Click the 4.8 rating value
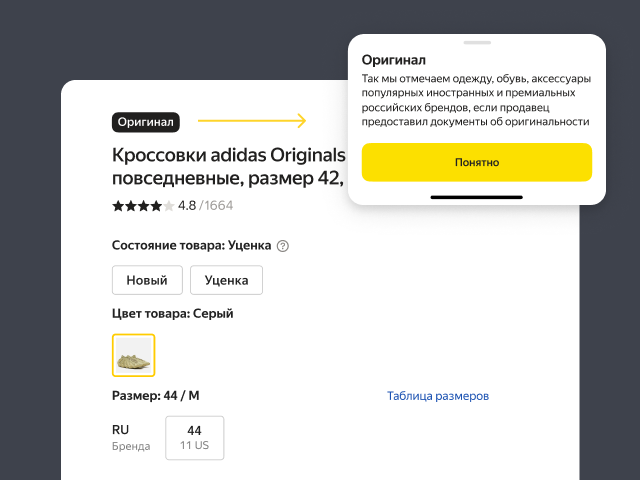The height and width of the screenshot is (480, 640). 187,206
